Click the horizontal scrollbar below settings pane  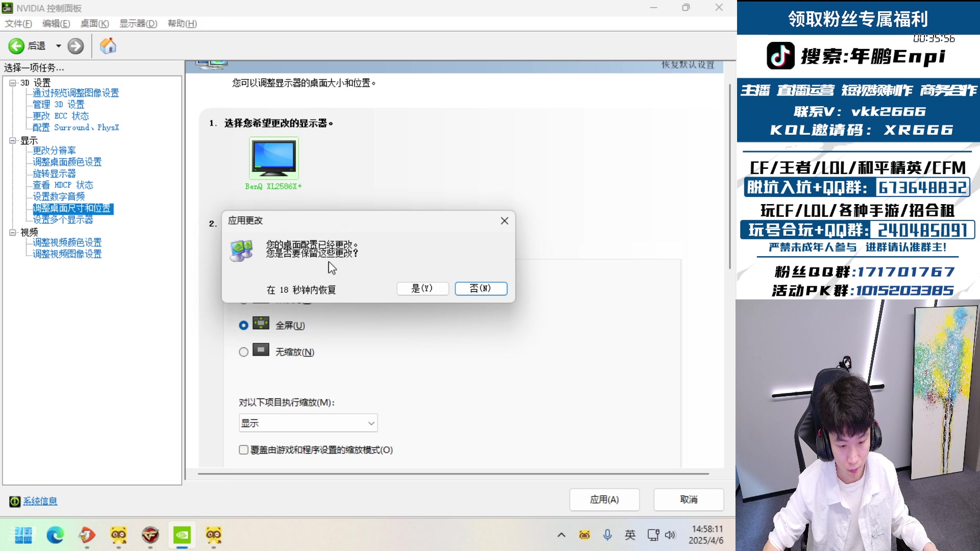click(453, 474)
